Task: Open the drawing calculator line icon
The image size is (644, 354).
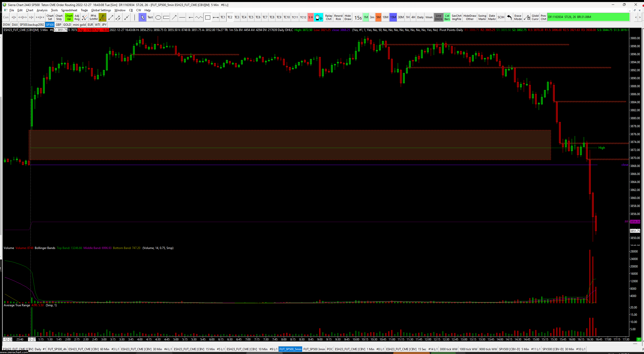Action: coord(526,17)
